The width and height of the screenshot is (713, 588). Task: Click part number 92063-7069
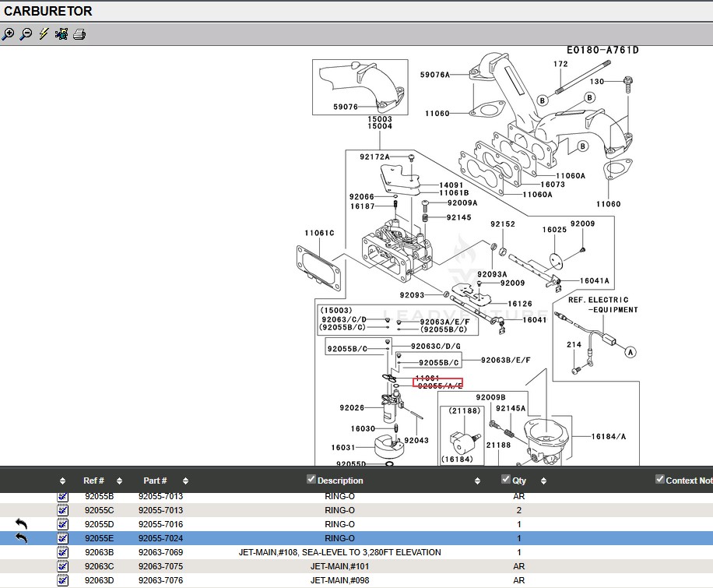pos(160,552)
